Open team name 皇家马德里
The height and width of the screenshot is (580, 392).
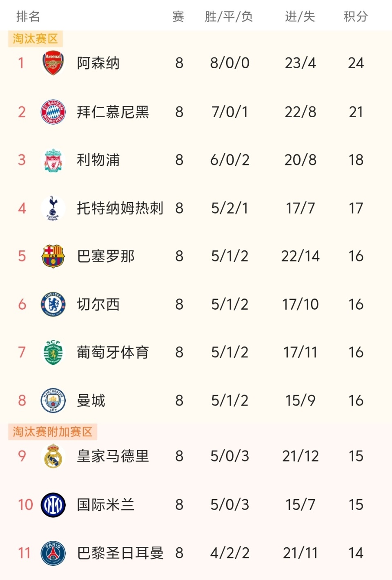click(x=113, y=456)
